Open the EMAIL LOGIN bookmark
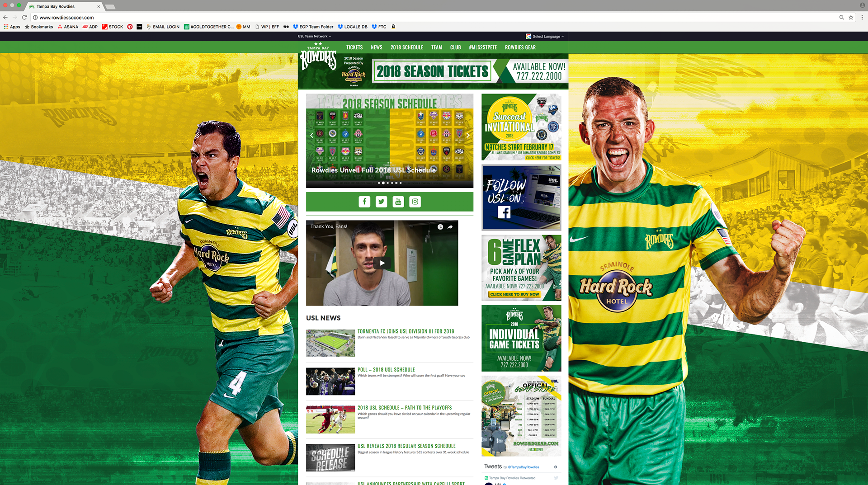 click(x=163, y=27)
